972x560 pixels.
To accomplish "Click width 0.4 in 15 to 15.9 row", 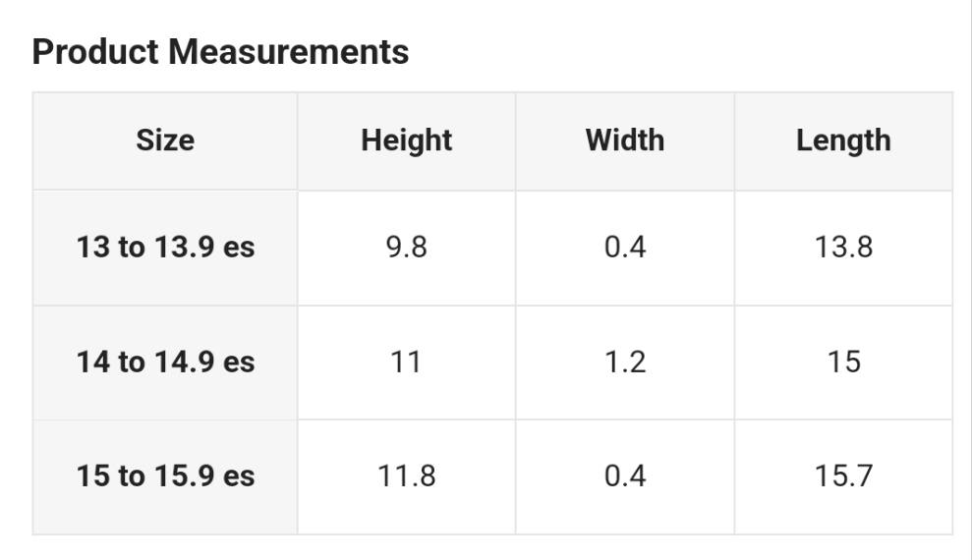I will point(624,476).
